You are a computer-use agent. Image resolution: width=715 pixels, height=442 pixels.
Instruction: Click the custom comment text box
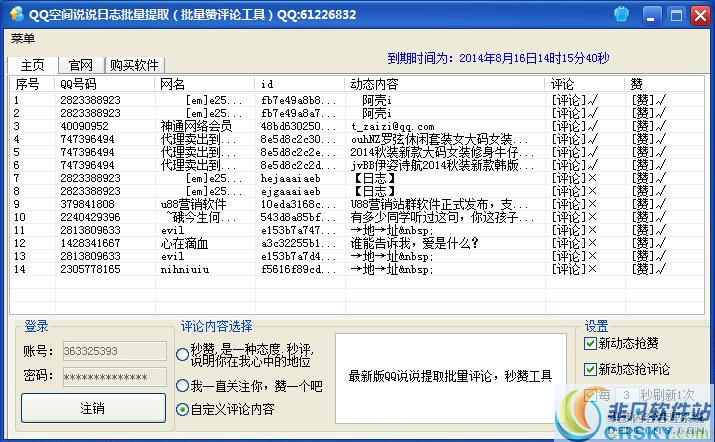tap(451, 378)
